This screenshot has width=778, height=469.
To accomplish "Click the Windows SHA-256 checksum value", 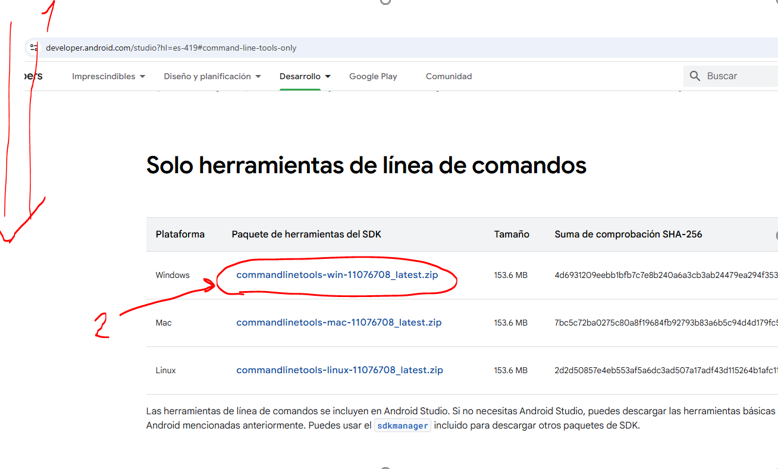I will coord(665,275).
